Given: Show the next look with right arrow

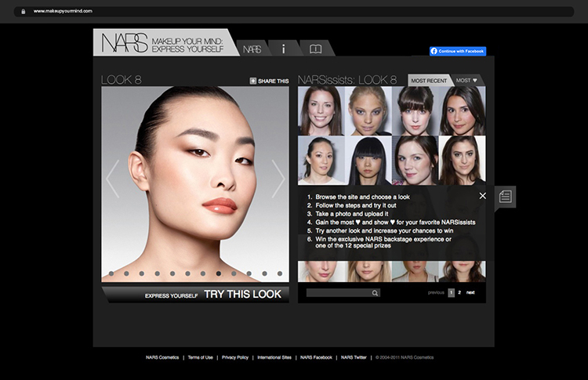Looking at the screenshot, I should [278, 179].
